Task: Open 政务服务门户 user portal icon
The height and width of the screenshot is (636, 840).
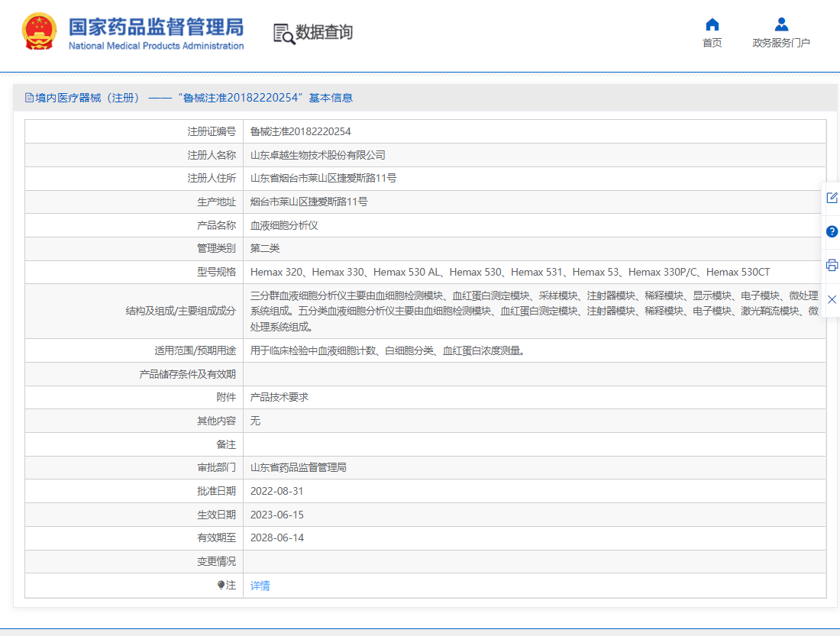Action: click(781, 24)
